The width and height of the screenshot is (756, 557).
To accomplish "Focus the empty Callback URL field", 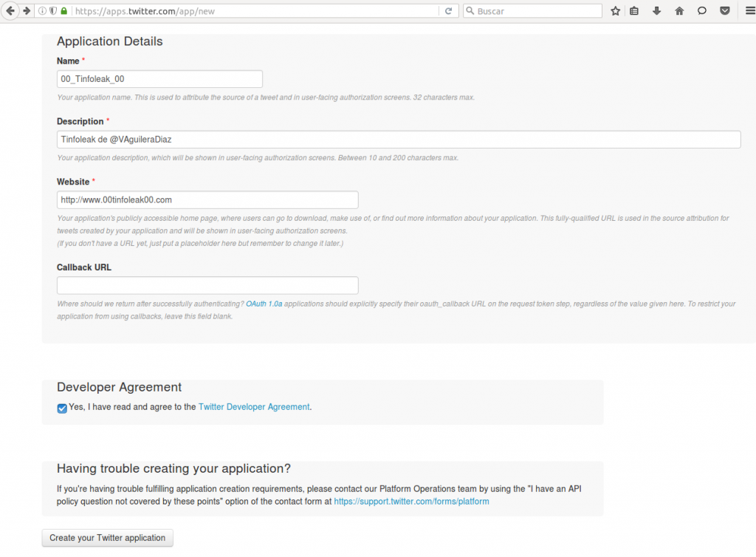I will coord(207,285).
